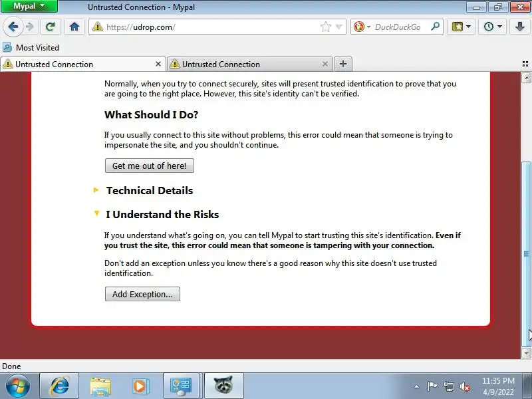
Task: Click the vertical scrollbar thumb
Action: [x=526, y=254]
